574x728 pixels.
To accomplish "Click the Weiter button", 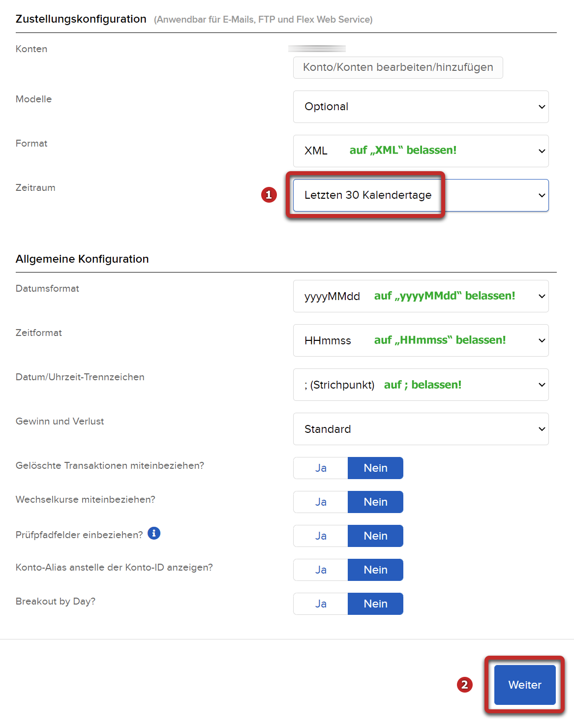I will pos(524,685).
